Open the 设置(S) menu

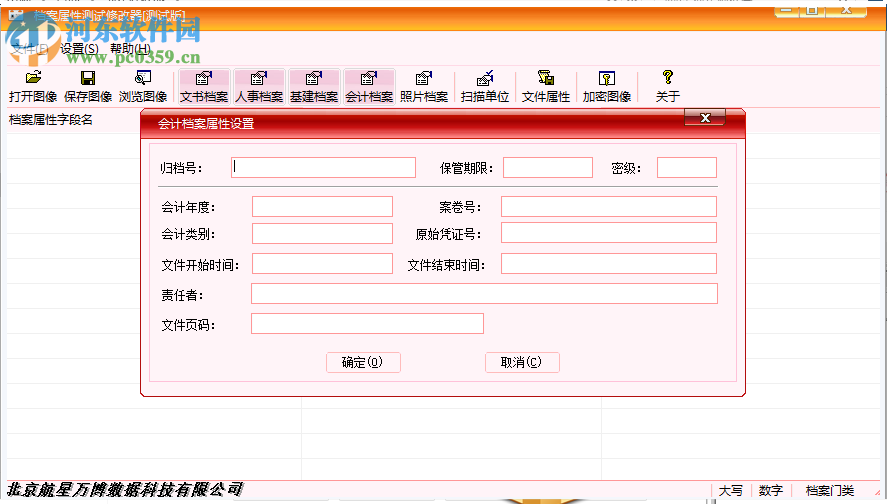point(79,49)
